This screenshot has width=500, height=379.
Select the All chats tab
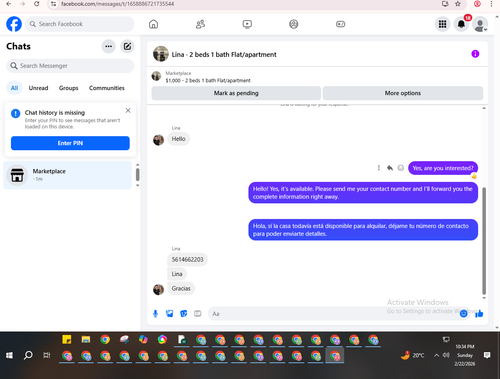[x=14, y=88]
